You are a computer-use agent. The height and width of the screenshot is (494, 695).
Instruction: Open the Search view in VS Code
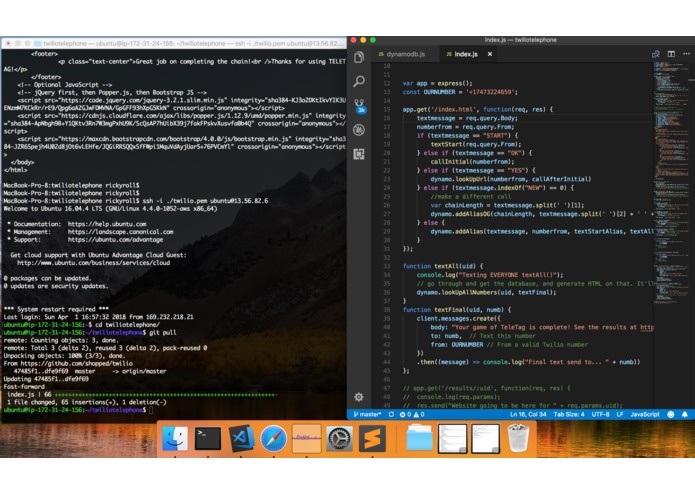359,81
